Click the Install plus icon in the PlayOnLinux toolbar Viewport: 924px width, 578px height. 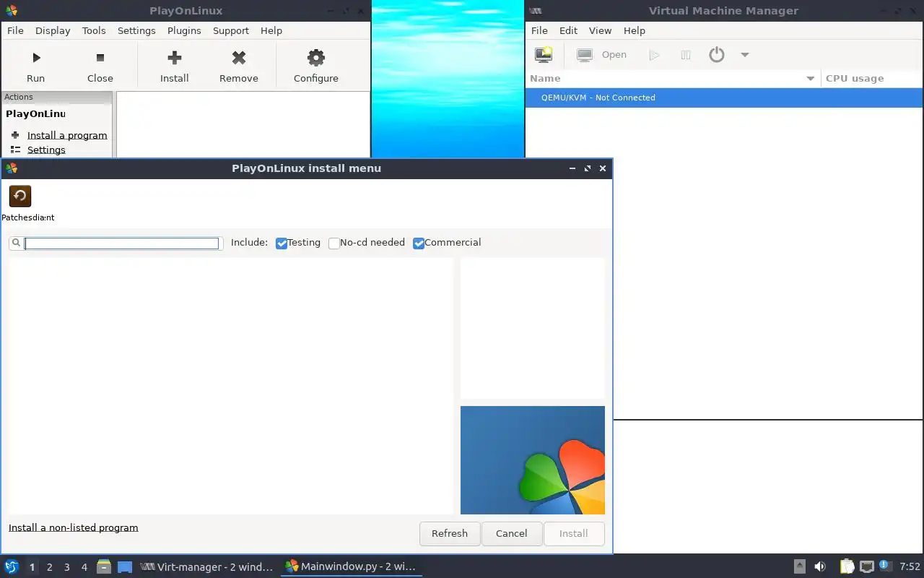pyautogui.click(x=174, y=58)
